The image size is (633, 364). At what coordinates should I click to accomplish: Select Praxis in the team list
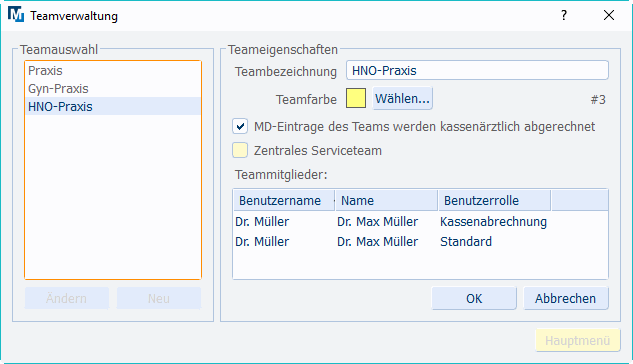(x=113, y=71)
